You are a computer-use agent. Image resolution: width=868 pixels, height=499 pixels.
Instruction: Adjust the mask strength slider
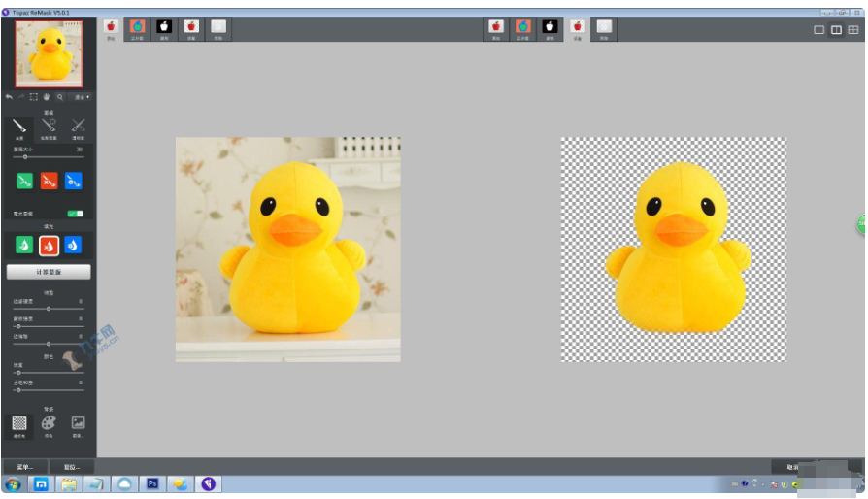coord(49,326)
